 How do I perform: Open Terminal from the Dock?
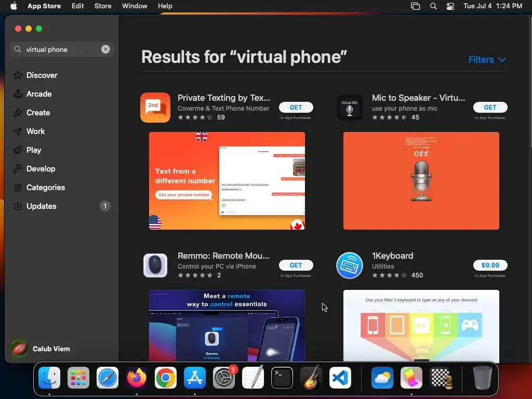pos(282,378)
